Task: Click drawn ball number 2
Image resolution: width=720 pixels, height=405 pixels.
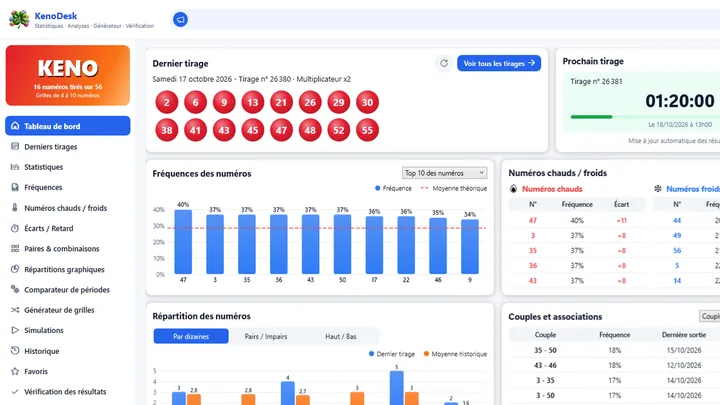Action: [x=167, y=102]
